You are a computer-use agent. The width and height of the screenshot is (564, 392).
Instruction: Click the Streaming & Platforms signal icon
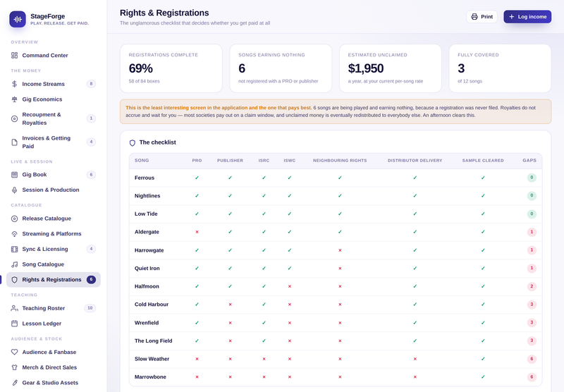(14, 234)
